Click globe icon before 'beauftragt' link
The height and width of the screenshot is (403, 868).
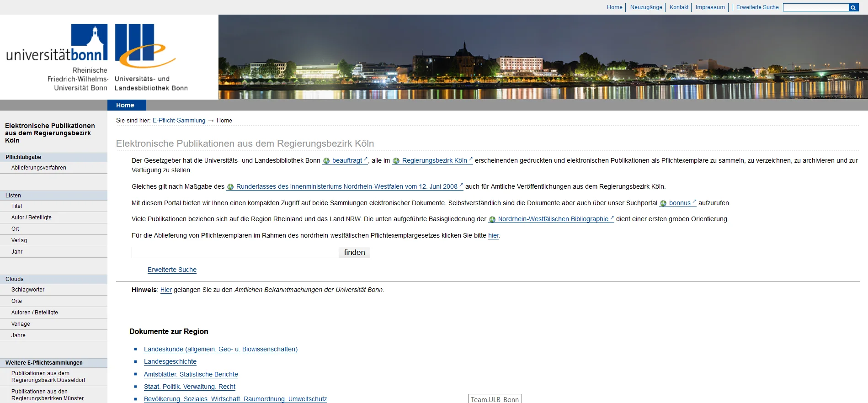click(x=326, y=161)
